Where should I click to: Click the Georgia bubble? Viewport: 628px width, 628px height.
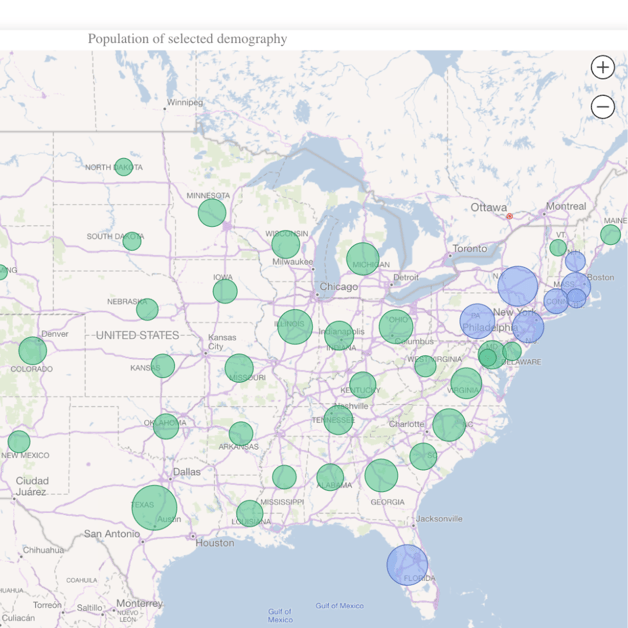[x=381, y=475]
